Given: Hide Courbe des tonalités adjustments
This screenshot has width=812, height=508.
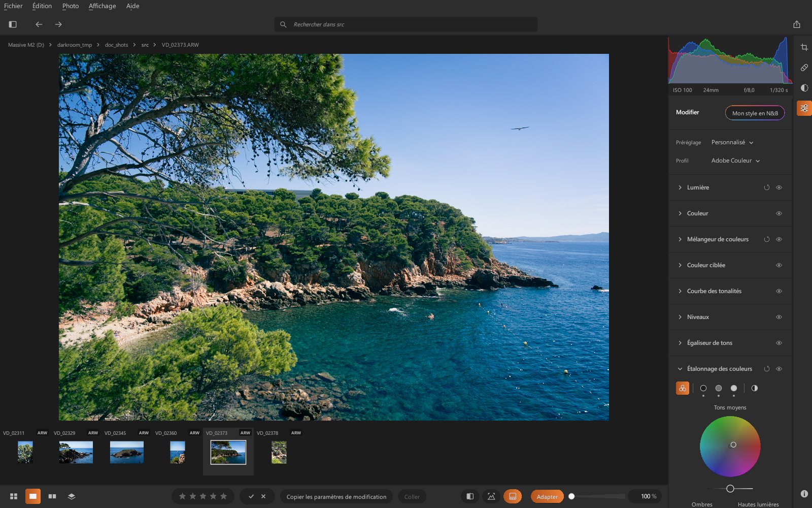Looking at the screenshot, I should [x=779, y=291].
